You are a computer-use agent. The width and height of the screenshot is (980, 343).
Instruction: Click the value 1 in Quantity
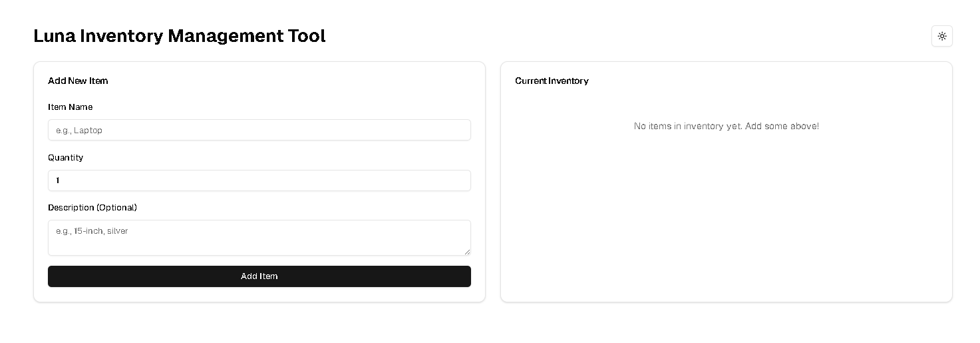pos(58,180)
